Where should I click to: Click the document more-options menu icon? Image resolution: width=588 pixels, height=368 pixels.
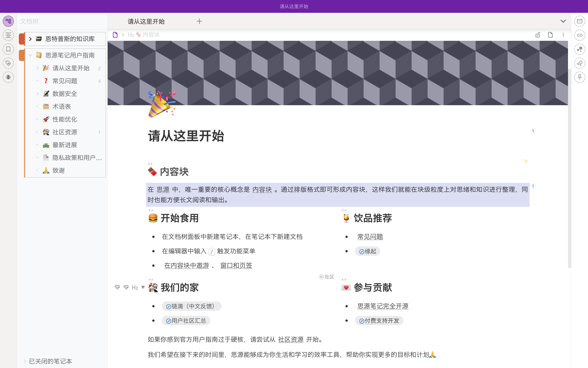tap(563, 35)
